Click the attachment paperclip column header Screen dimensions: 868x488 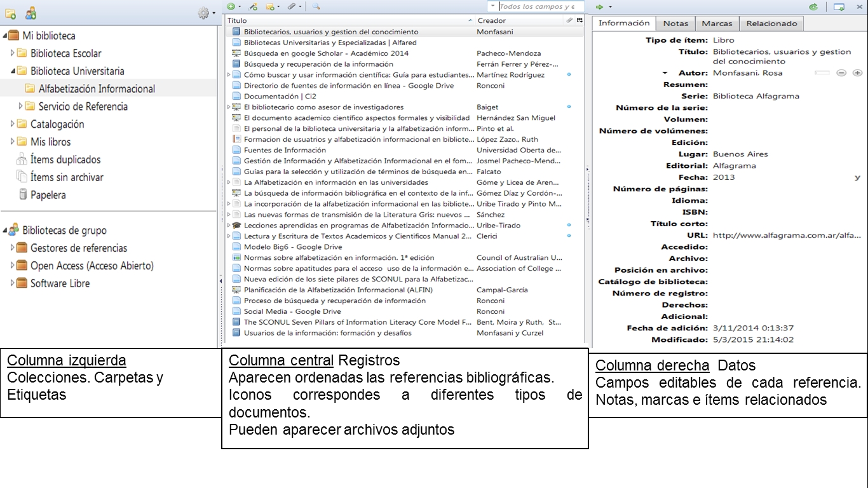point(569,21)
